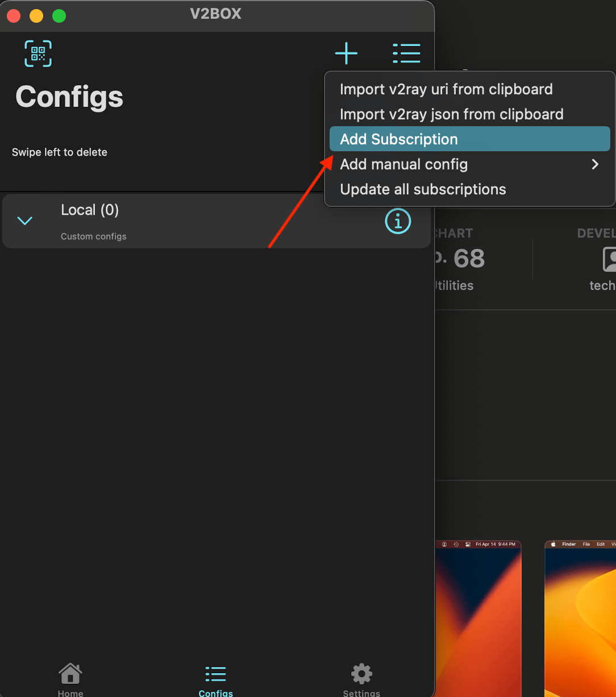Viewport: 616px width, 697px height.
Task: Open the Fri Apr 14 screenshot thumbnail
Action: coord(478,619)
